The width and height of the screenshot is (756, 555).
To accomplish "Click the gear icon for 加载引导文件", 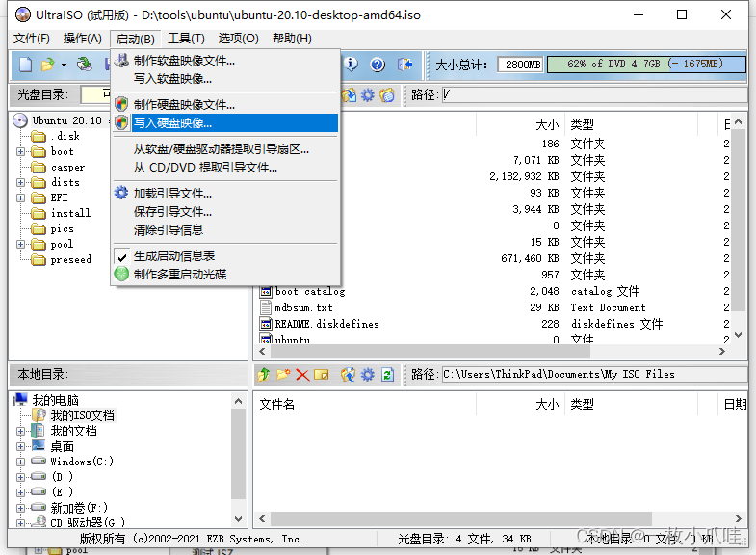I will [121, 193].
